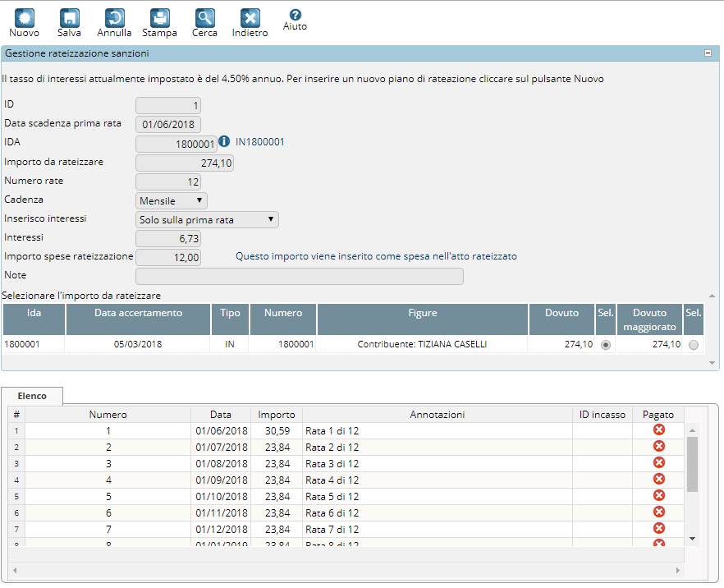Toggle the unpaid status icon for Rata 5
This screenshot has width=724, height=588.
658,496
